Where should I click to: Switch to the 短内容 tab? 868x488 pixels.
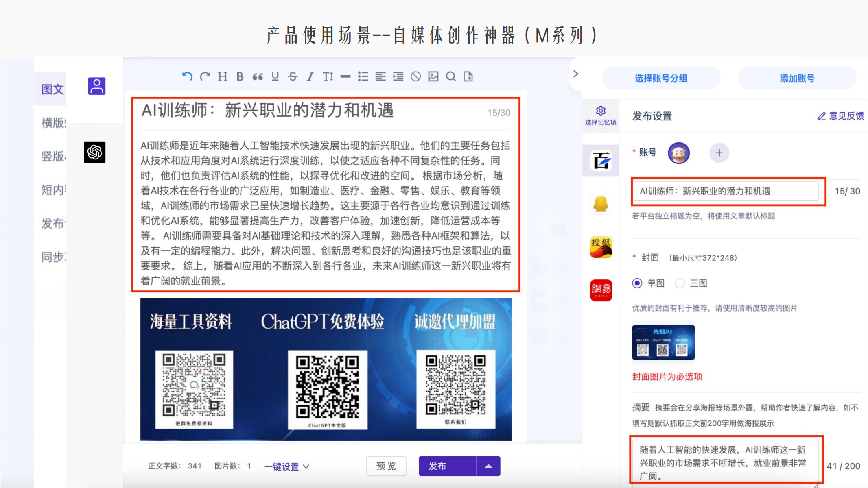pyautogui.click(x=53, y=190)
